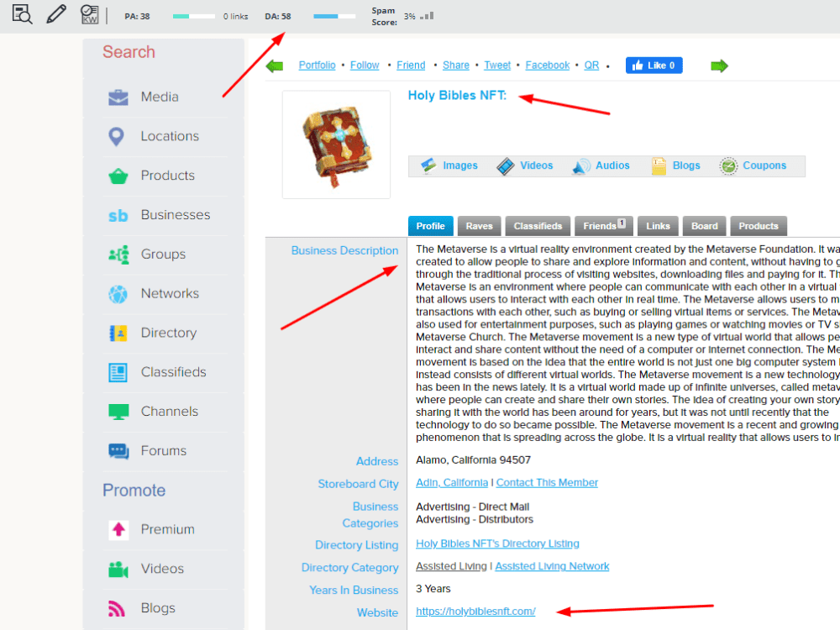The width and height of the screenshot is (840, 630).
Task: Click the Tweet link
Action: pyautogui.click(x=497, y=66)
